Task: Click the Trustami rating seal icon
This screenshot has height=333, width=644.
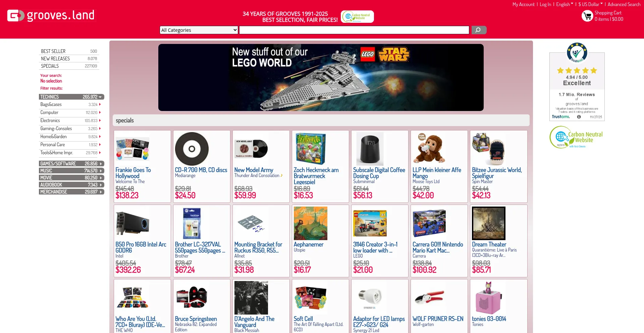Action: pos(577,52)
